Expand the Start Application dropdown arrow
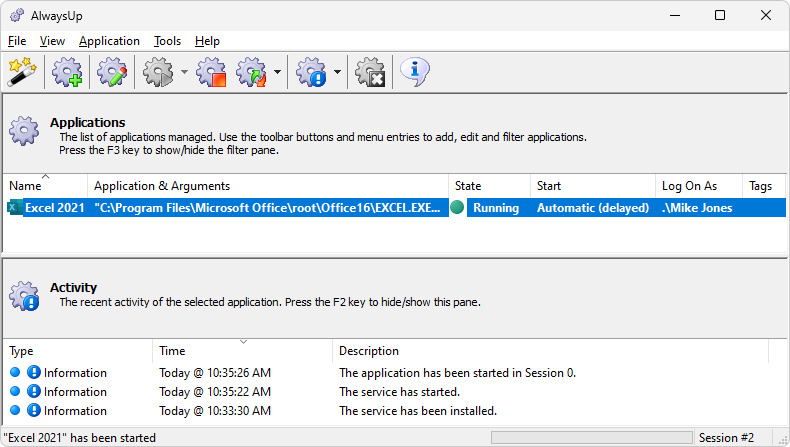 tap(184, 72)
